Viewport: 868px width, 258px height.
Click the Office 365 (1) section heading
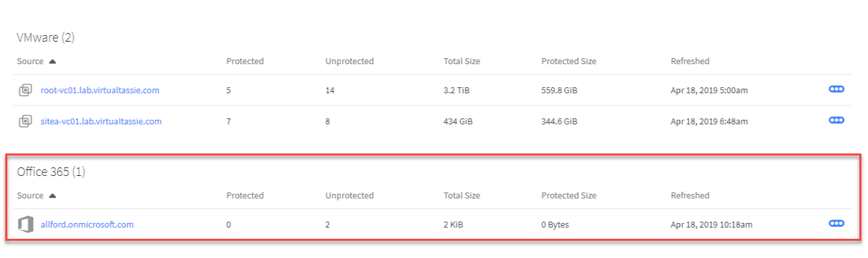pyautogui.click(x=51, y=173)
